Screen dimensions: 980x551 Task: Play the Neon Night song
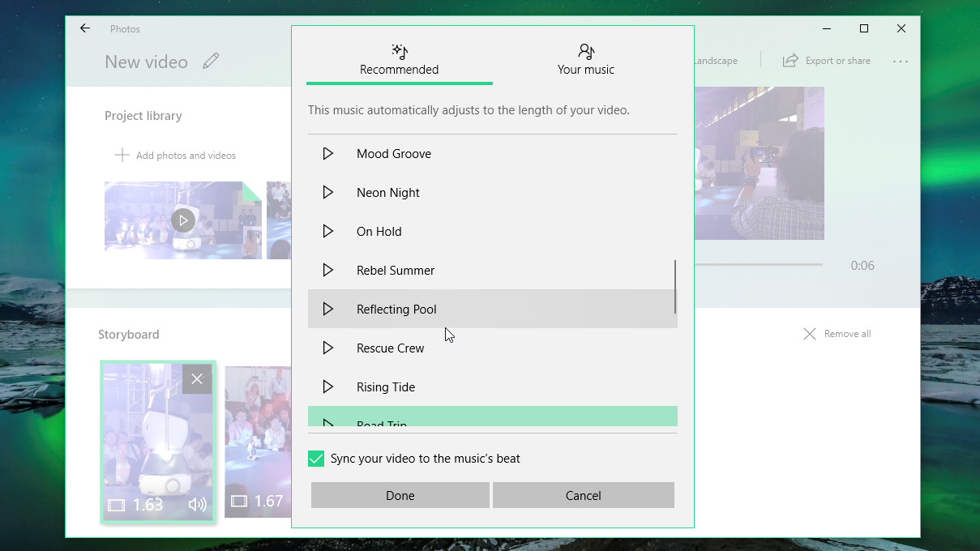(328, 192)
